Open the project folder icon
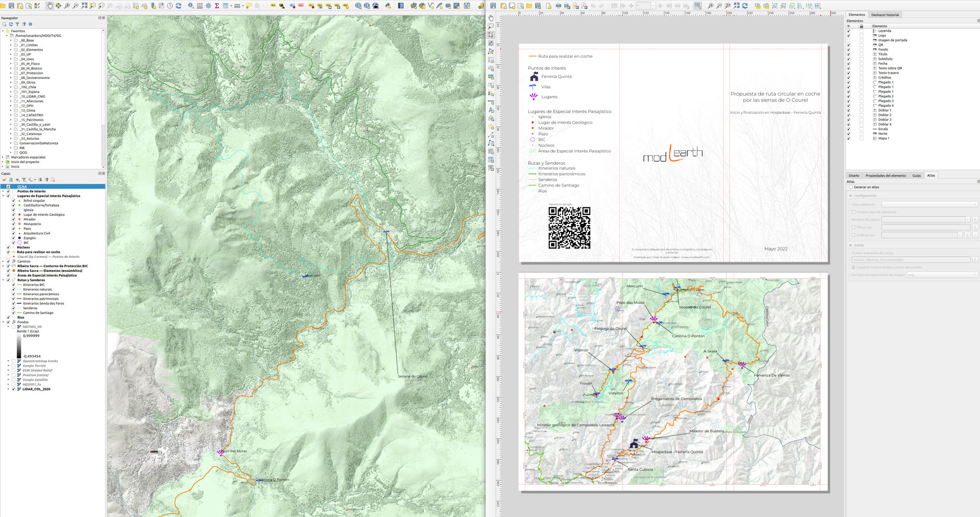Screen dimensions: 980x517 [3, 6]
